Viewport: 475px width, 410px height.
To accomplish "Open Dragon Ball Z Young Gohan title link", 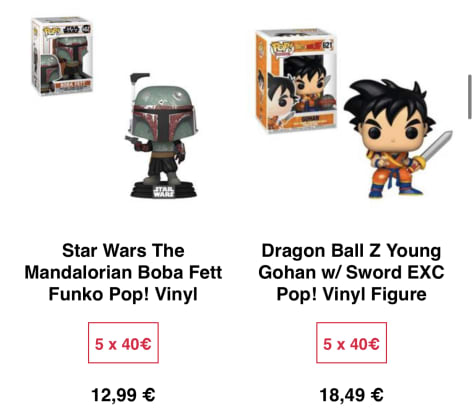I will [x=351, y=272].
